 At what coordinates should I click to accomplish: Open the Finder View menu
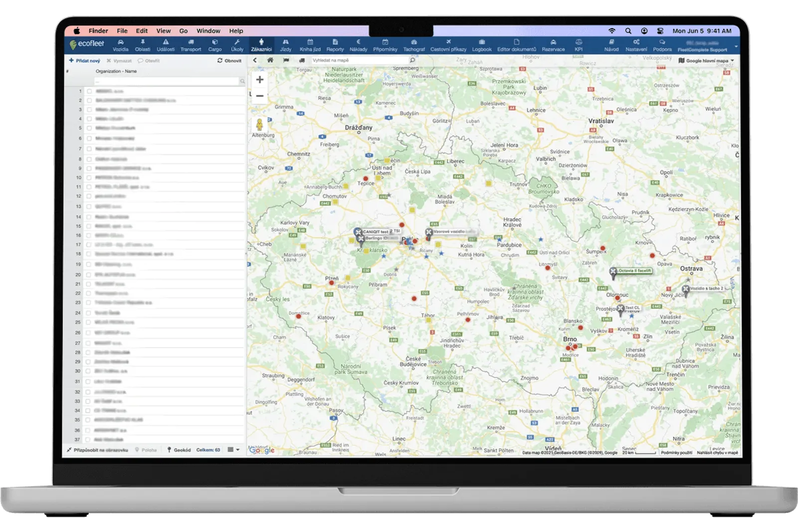[163, 31]
